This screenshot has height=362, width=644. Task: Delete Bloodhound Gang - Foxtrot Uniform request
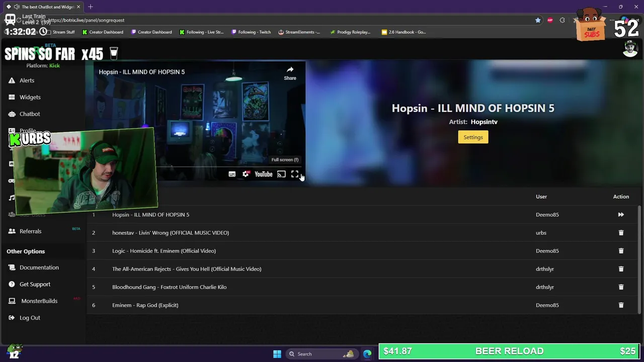621,287
